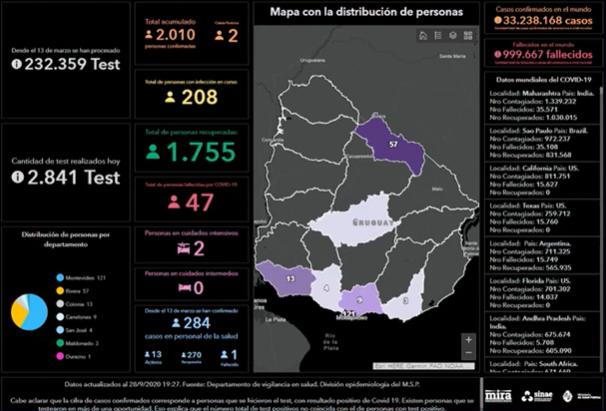Zoom in on the map with plus
This screenshot has height=411, width=606.
coord(469,340)
